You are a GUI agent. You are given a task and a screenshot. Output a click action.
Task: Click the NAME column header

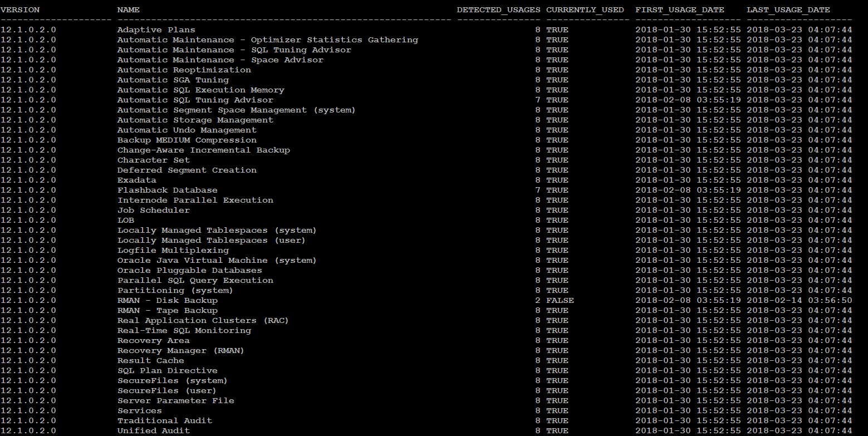tap(129, 9)
